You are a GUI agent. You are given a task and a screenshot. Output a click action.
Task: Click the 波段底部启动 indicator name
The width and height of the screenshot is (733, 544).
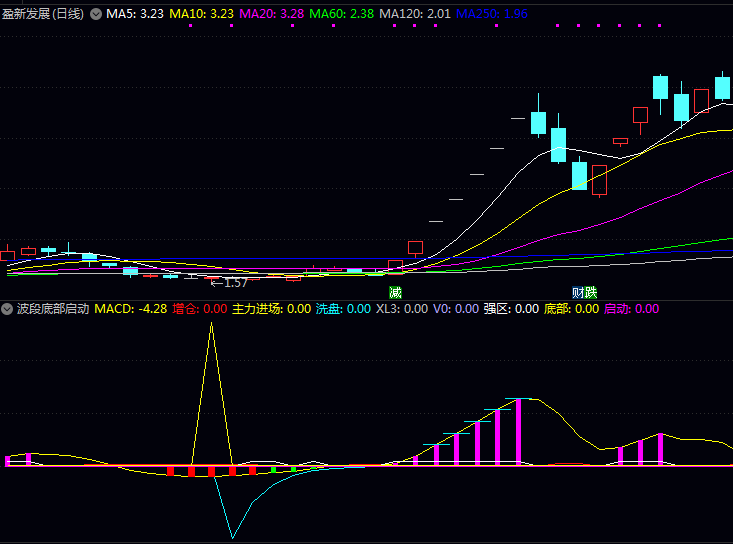click(x=53, y=309)
